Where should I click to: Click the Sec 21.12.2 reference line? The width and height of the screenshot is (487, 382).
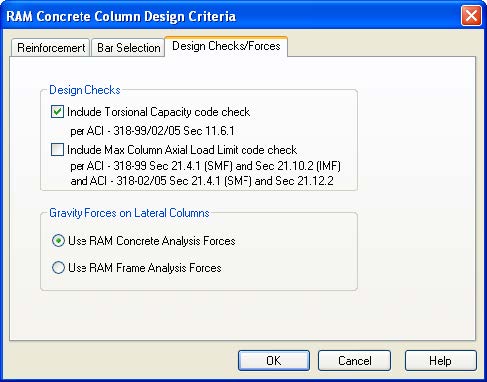[x=202, y=181]
